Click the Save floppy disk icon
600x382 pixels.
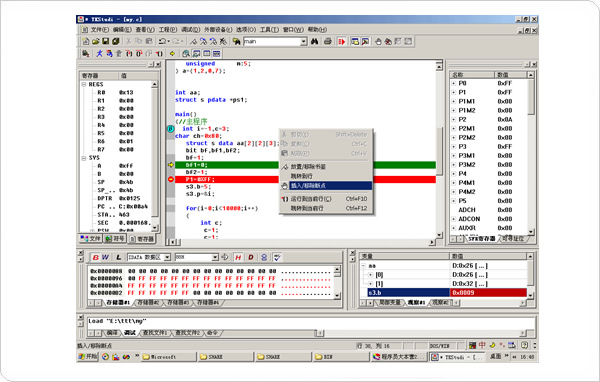pos(105,41)
